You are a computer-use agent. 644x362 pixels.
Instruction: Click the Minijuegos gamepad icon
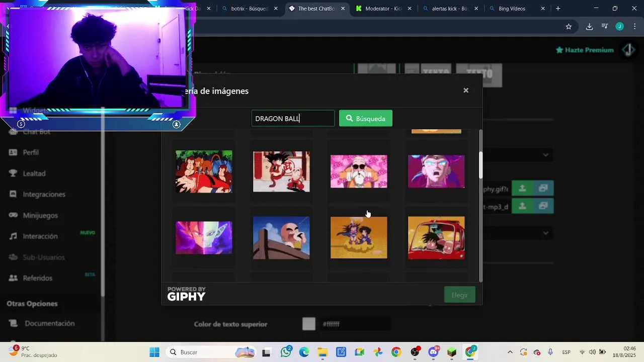[13, 215]
